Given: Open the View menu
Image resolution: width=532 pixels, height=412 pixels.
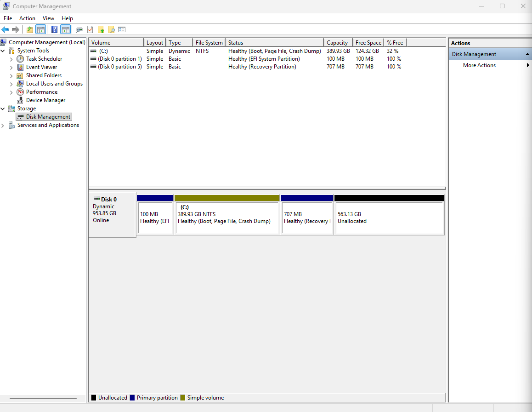Looking at the screenshot, I should click(x=48, y=18).
